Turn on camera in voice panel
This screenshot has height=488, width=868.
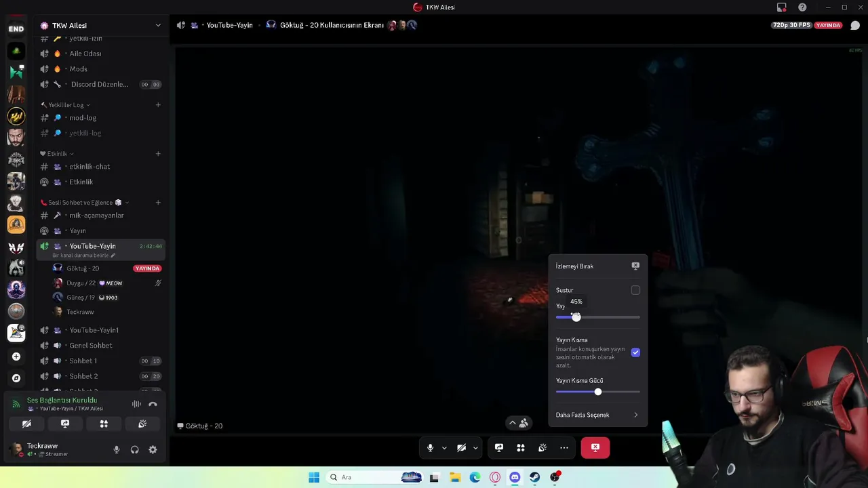26,424
